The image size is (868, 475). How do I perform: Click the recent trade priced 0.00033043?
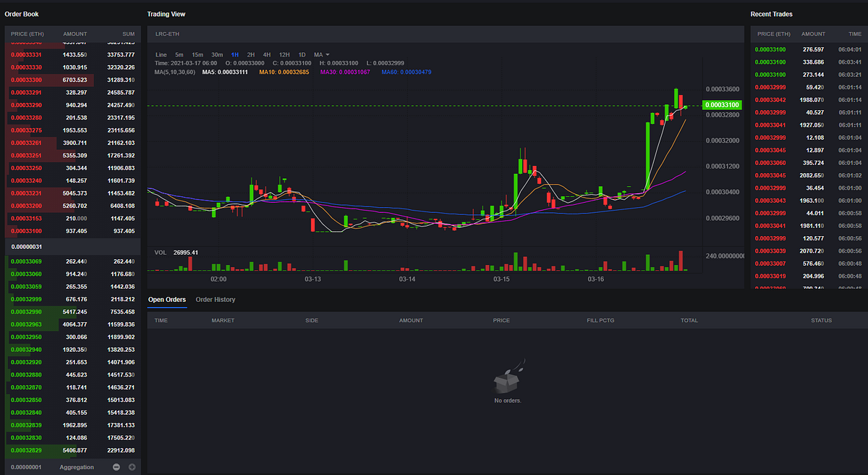pos(808,201)
